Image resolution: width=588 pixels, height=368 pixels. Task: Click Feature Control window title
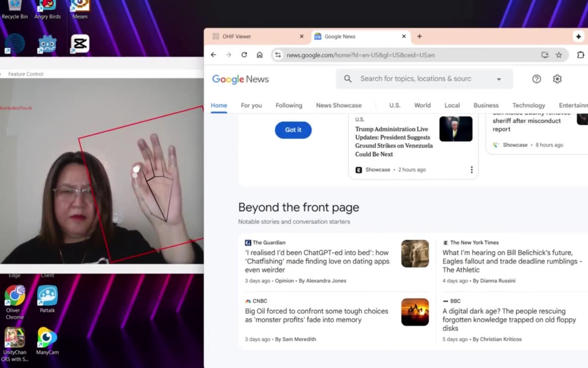25,74
